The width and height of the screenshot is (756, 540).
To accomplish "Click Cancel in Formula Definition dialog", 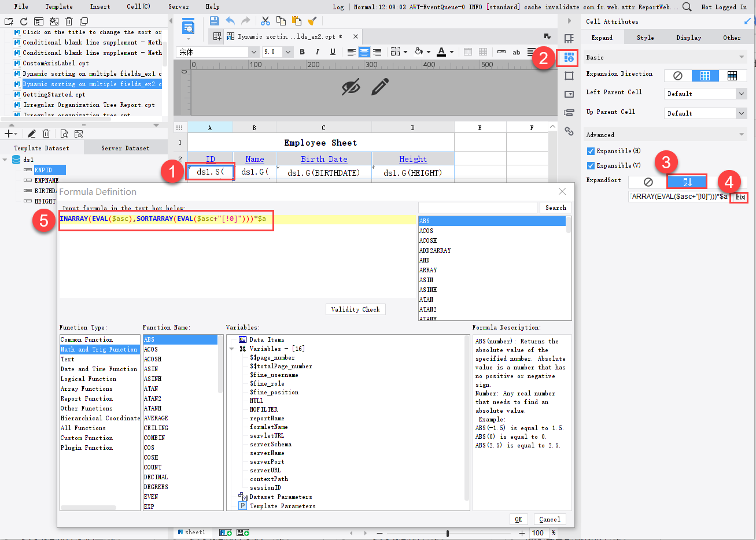I will (550, 519).
